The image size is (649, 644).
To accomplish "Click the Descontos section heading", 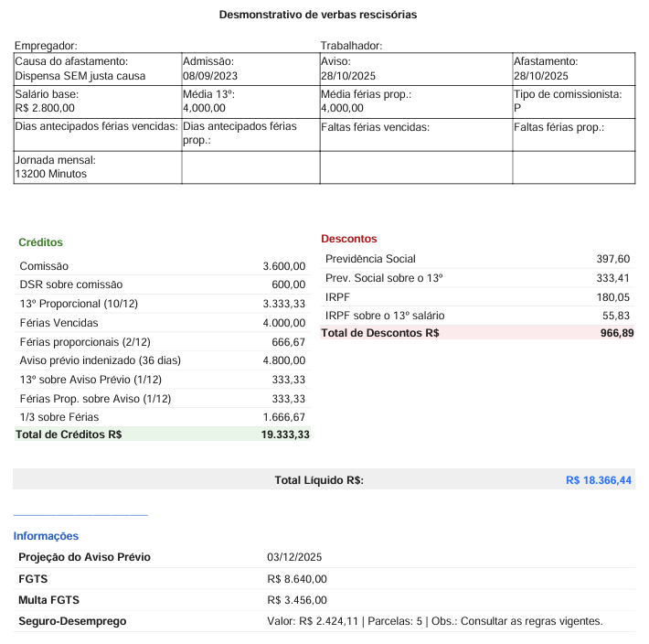I will (x=348, y=239).
